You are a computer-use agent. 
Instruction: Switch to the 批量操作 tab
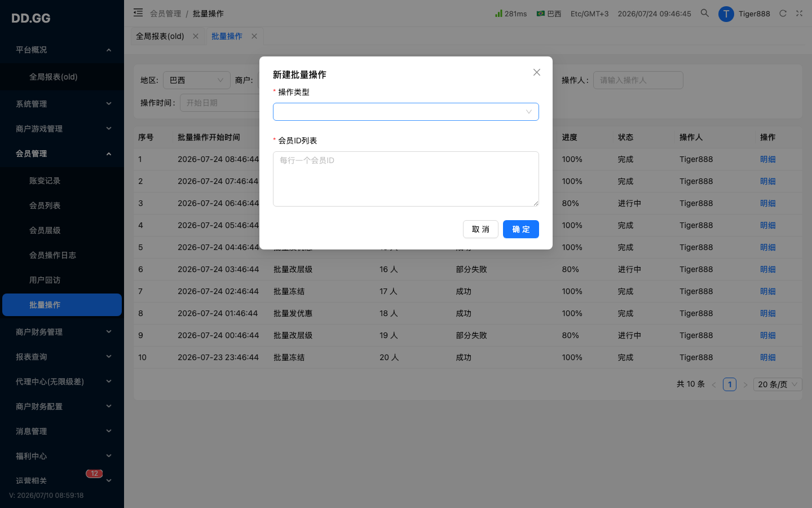coord(227,36)
